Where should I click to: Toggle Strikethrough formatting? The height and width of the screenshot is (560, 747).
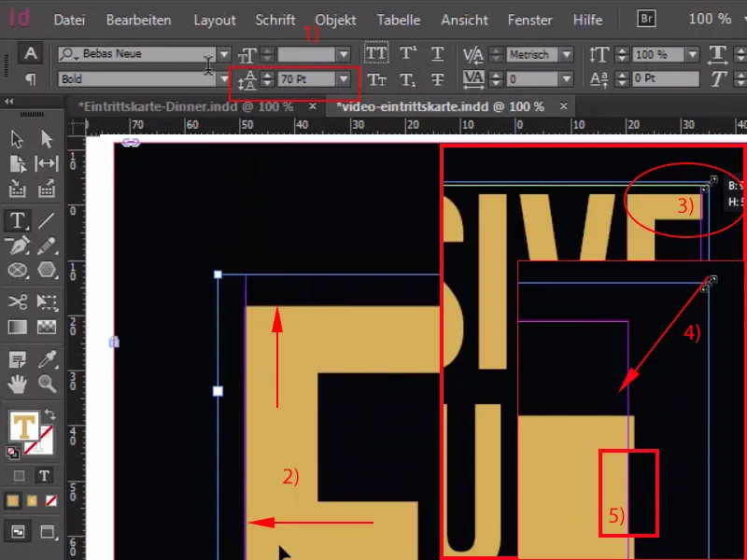[437, 79]
